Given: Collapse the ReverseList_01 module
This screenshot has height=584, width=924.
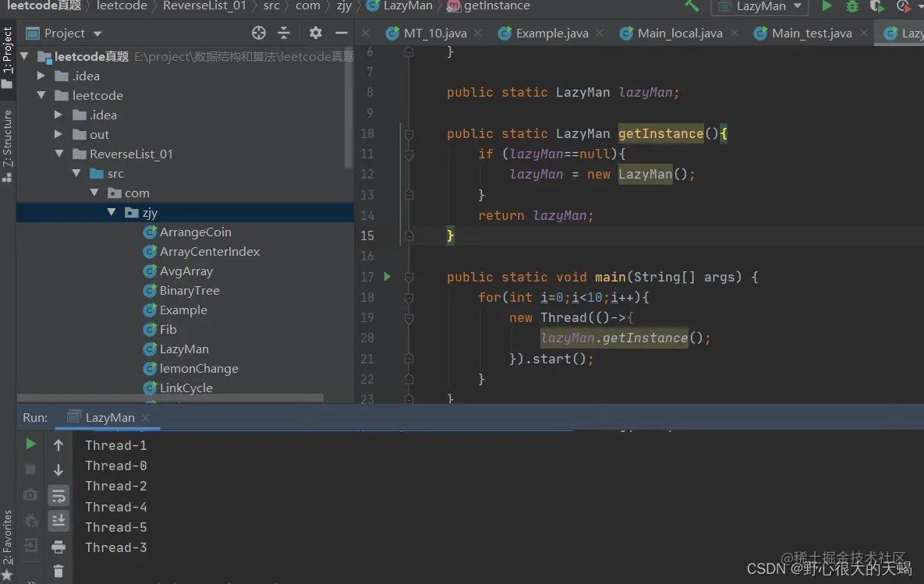Looking at the screenshot, I should pyautogui.click(x=59, y=154).
